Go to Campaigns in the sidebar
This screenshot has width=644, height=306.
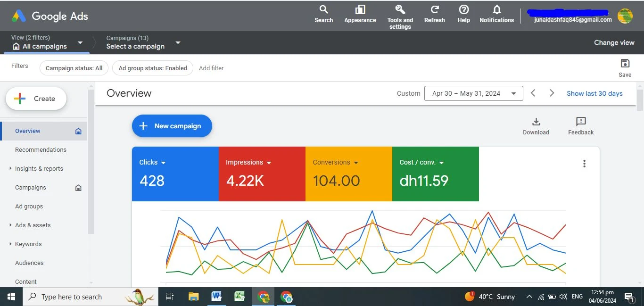[x=31, y=187]
